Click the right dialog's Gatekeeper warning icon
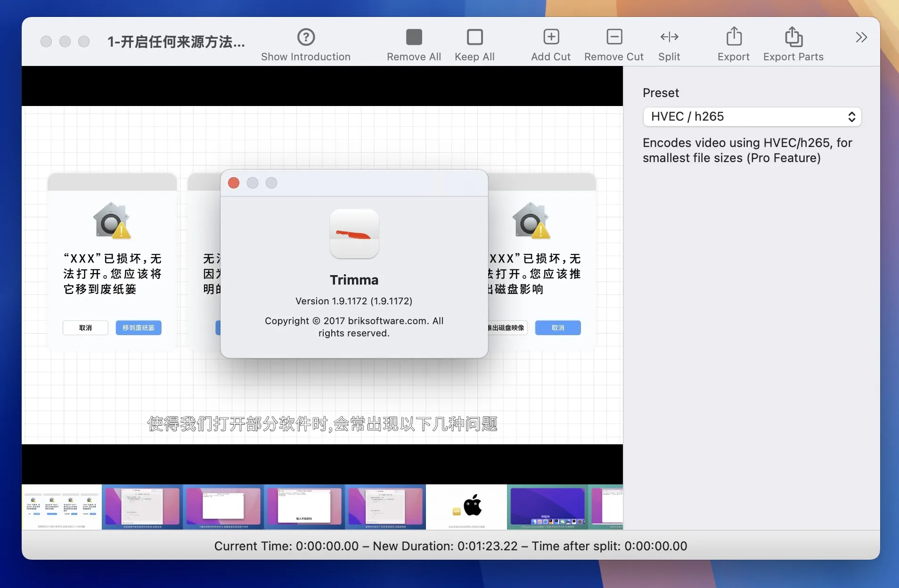This screenshot has height=588, width=899. (531, 220)
